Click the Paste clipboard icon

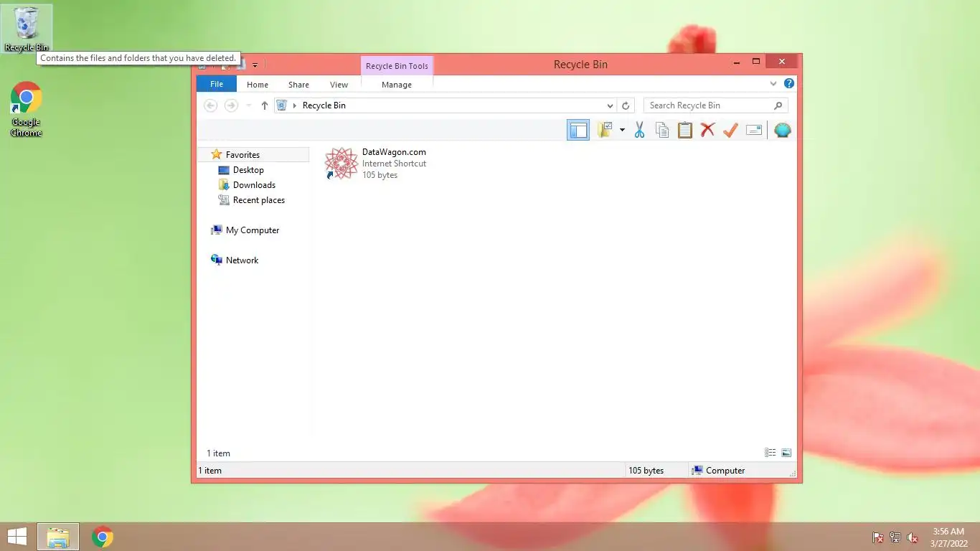point(685,130)
